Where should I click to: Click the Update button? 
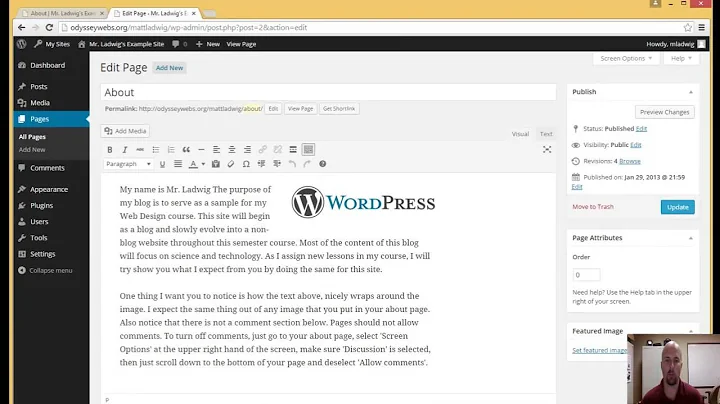pyautogui.click(x=677, y=207)
